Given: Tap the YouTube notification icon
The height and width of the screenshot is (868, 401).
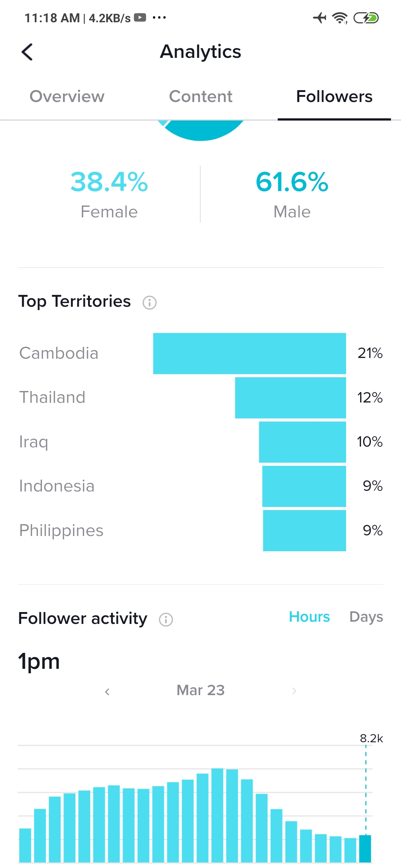Looking at the screenshot, I should tap(140, 17).
